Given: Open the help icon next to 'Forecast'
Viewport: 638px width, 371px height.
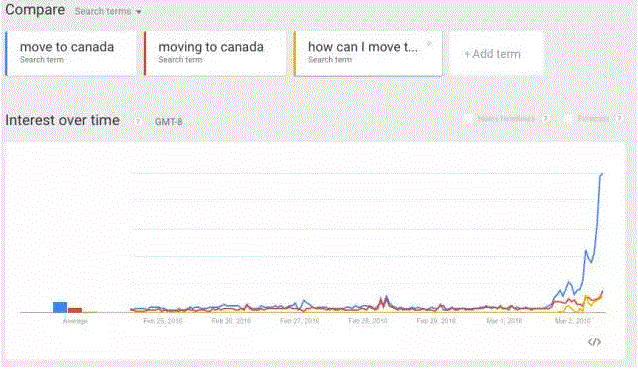Looking at the screenshot, I should click(x=619, y=119).
